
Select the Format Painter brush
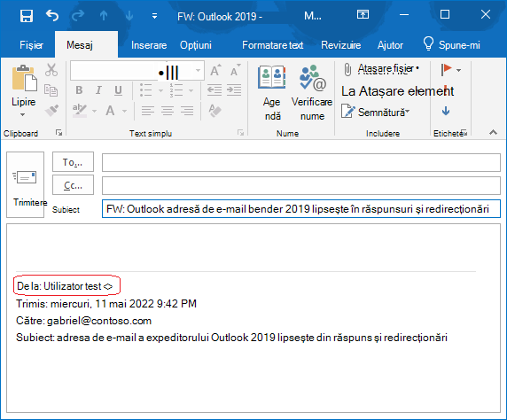[51, 110]
